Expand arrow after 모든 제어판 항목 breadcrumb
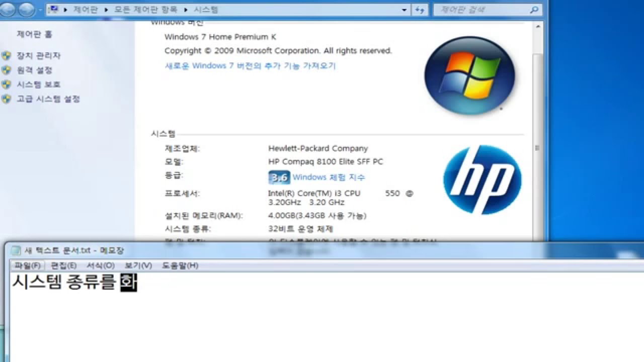Image resolution: width=644 pixels, height=362 pixels. point(185,10)
